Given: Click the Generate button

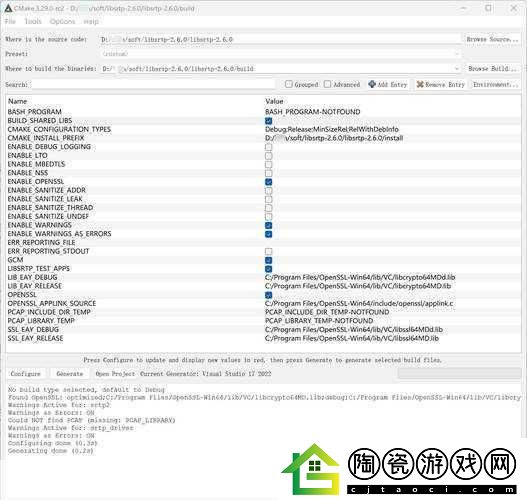Looking at the screenshot, I should click(x=70, y=374).
